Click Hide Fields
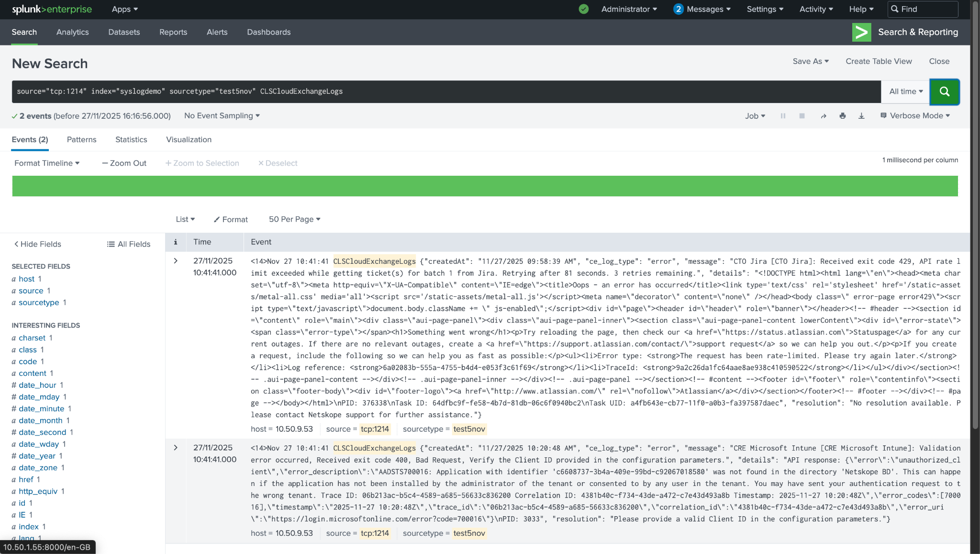Image resolution: width=980 pixels, height=554 pixels. pyautogui.click(x=37, y=244)
